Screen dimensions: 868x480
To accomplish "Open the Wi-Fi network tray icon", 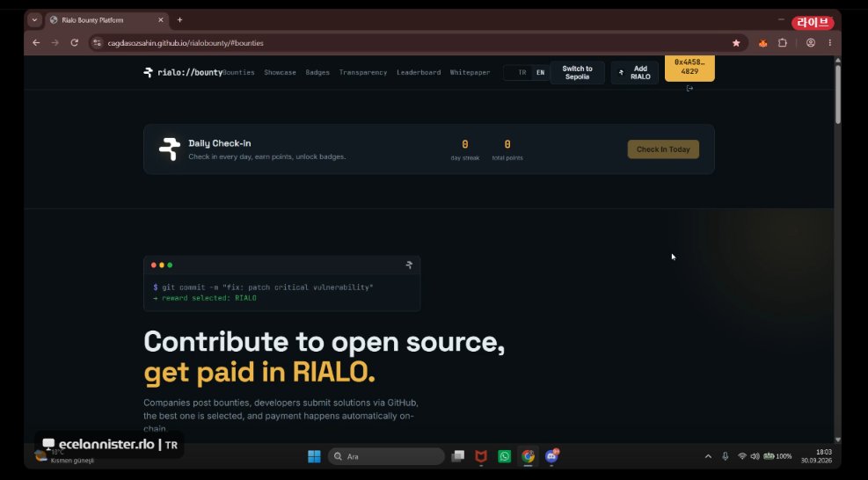I will click(742, 456).
